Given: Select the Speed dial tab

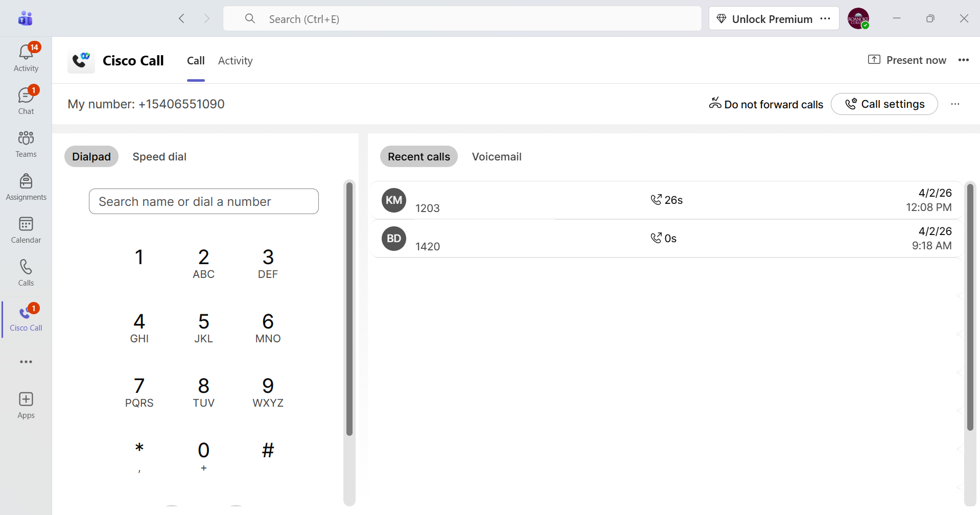Looking at the screenshot, I should (159, 157).
